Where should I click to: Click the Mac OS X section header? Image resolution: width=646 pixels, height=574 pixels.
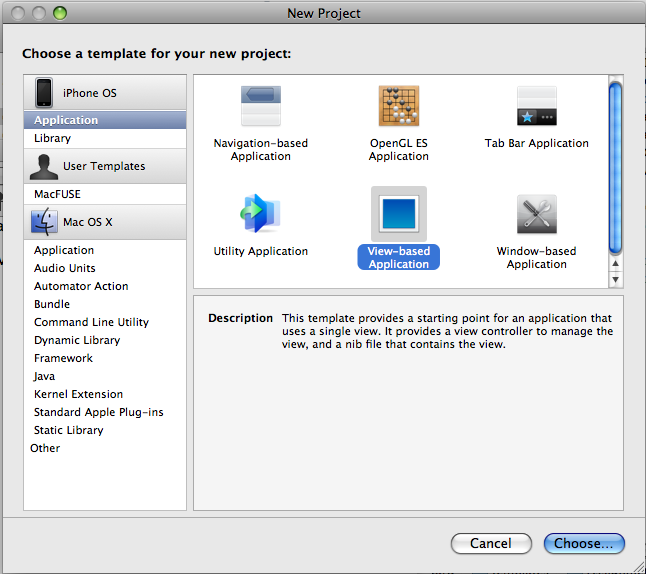click(x=105, y=222)
